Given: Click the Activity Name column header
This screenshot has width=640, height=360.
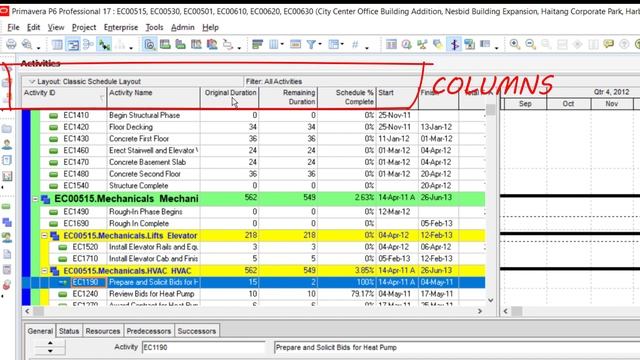Looking at the screenshot, I should tap(153, 97).
